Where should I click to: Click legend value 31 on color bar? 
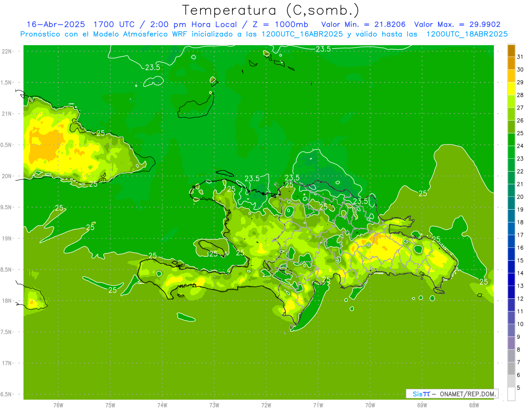(520, 57)
